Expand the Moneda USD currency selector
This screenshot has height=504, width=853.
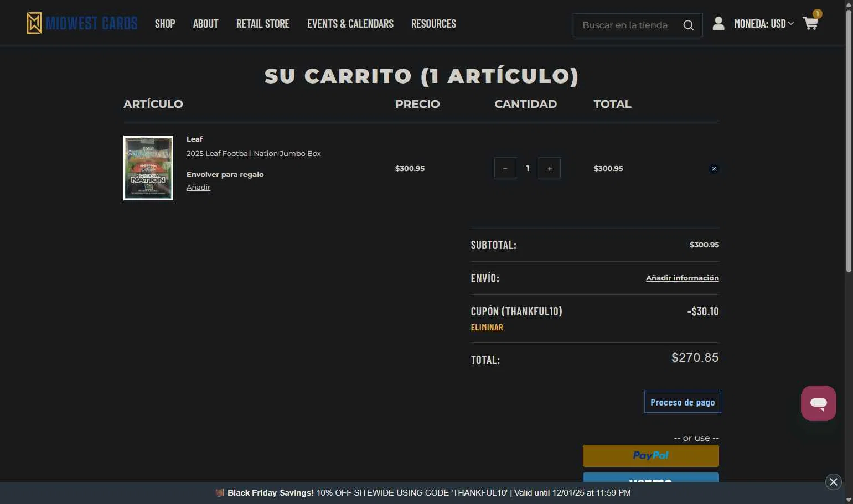tap(764, 24)
